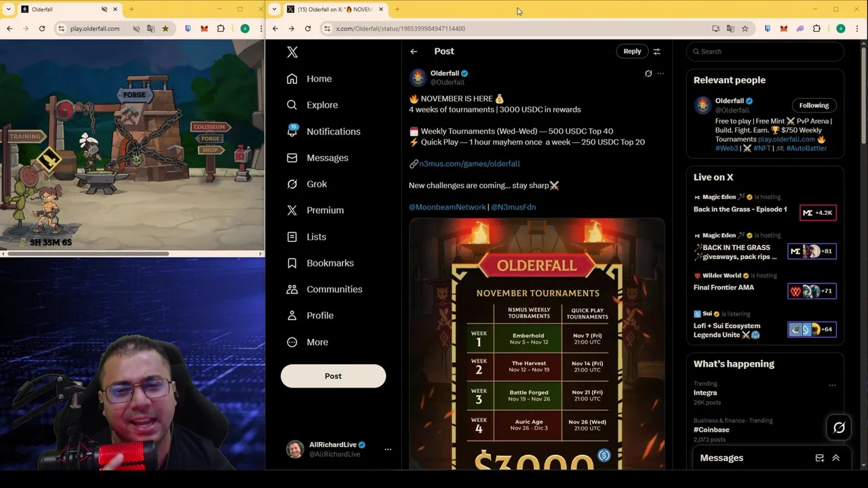Open the tab search dropdown in the Olderfall window
The height and width of the screenshot is (488, 868).
8,9
